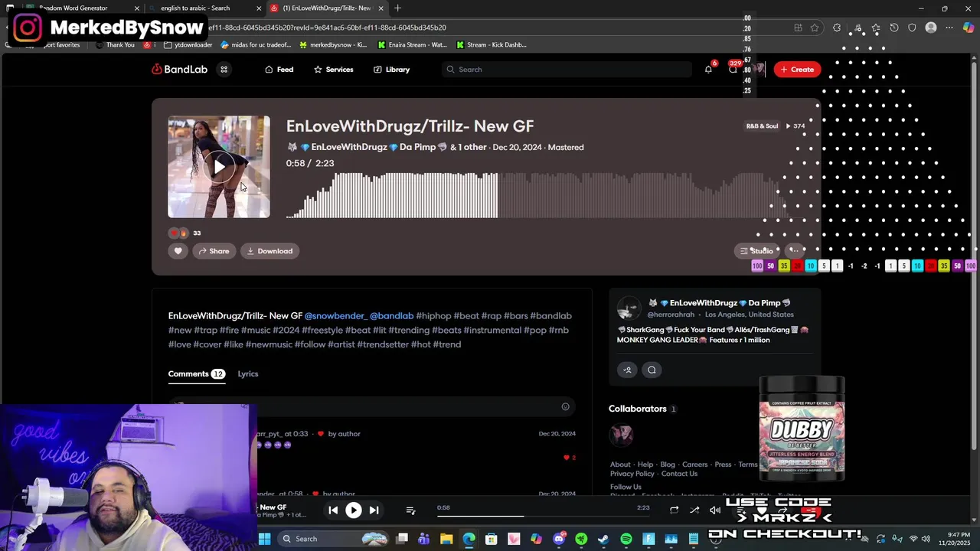Screen dimensions: 980x551
Task: Open a new browser tab
Action: [397, 8]
